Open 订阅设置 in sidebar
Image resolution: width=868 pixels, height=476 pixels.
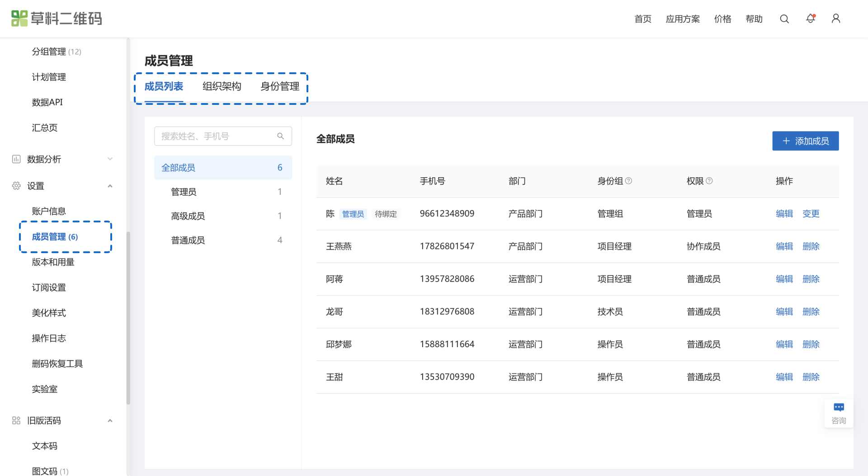[49, 287]
